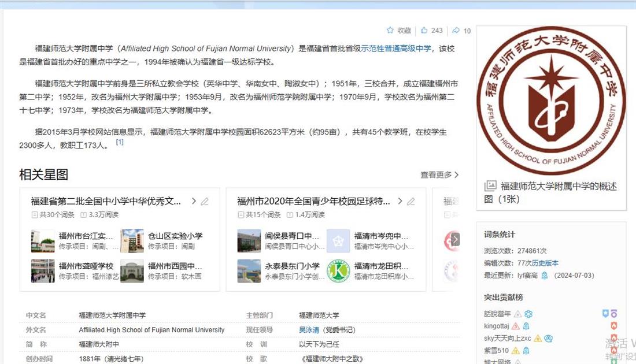The image size is (636, 364).
Task: Click the 浏览次数：274861次 statistic
Action: tap(515, 251)
